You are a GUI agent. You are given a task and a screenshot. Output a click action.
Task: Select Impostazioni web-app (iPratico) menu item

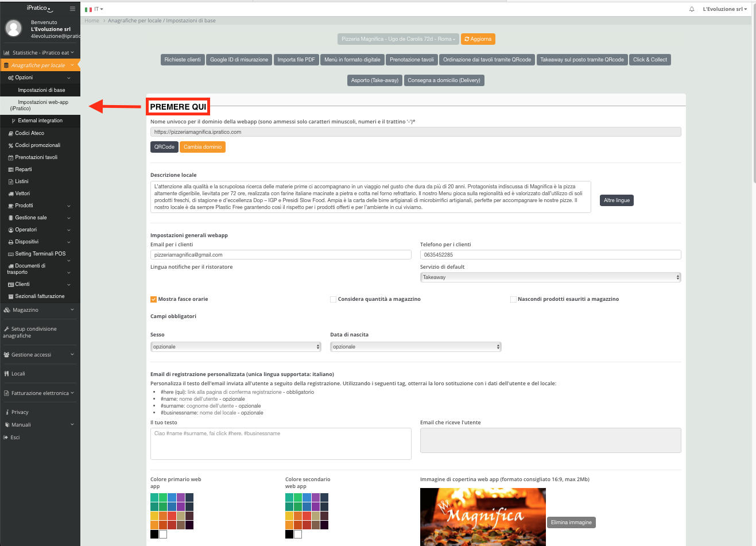40,105
